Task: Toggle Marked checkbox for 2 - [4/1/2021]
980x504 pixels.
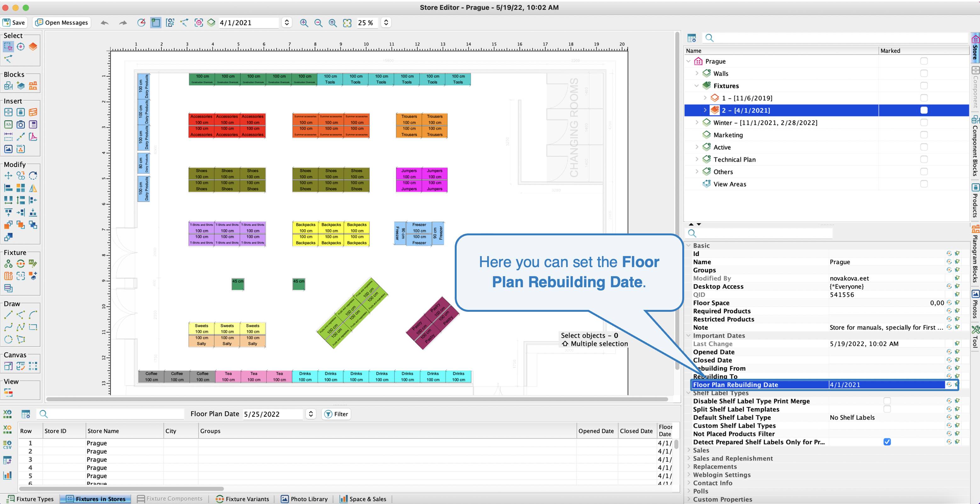Action: (924, 110)
